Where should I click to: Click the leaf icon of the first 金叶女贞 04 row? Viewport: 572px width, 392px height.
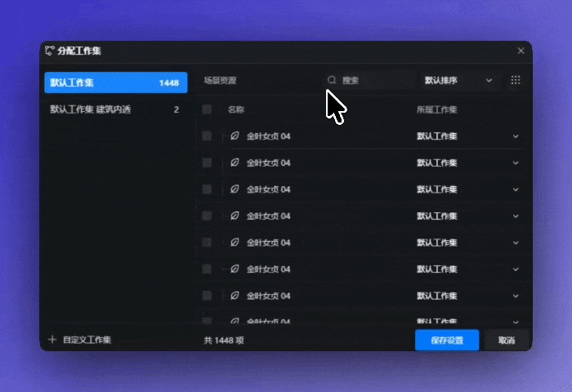point(235,136)
